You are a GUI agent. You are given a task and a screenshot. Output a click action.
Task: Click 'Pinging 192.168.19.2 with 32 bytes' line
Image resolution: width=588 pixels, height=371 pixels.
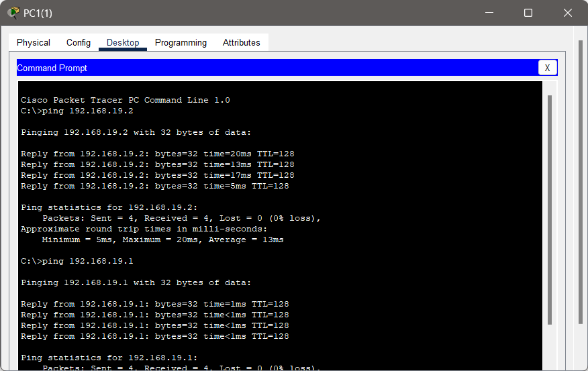pos(136,132)
